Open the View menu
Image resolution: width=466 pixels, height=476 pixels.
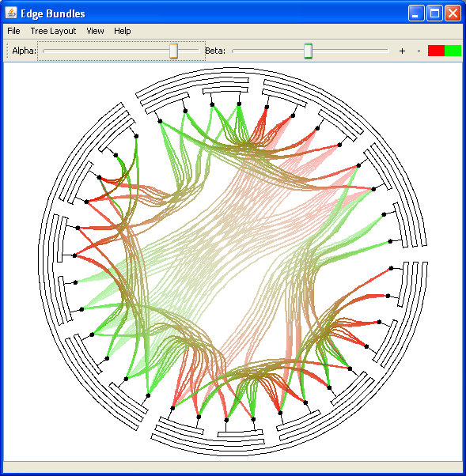pyautogui.click(x=95, y=31)
